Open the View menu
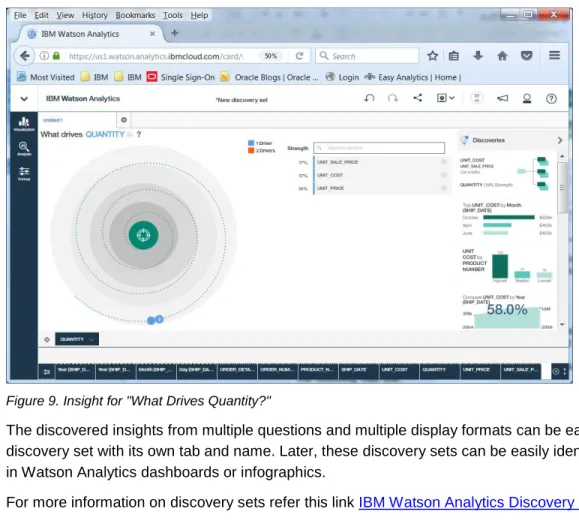Viewport: 579px width, 524px height. tap(65, 15)
